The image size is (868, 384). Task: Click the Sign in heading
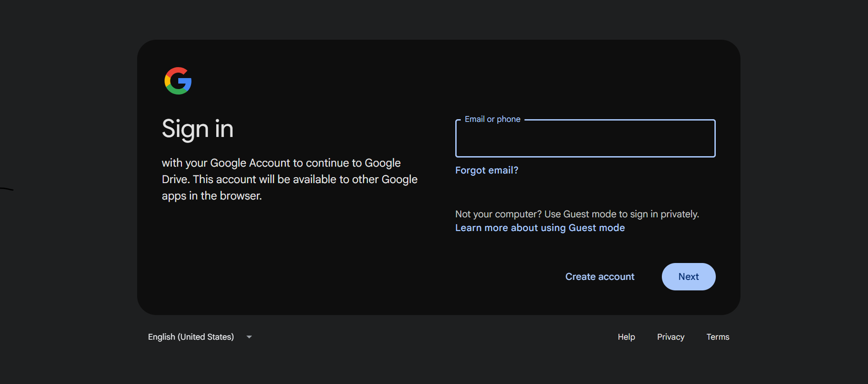click(197, 129)
